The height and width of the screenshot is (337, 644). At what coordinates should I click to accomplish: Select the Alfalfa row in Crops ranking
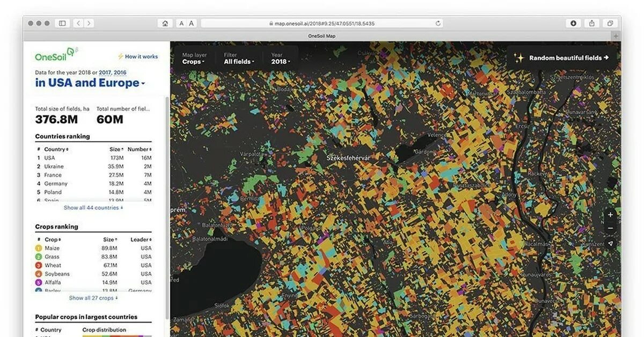point(93,283)
